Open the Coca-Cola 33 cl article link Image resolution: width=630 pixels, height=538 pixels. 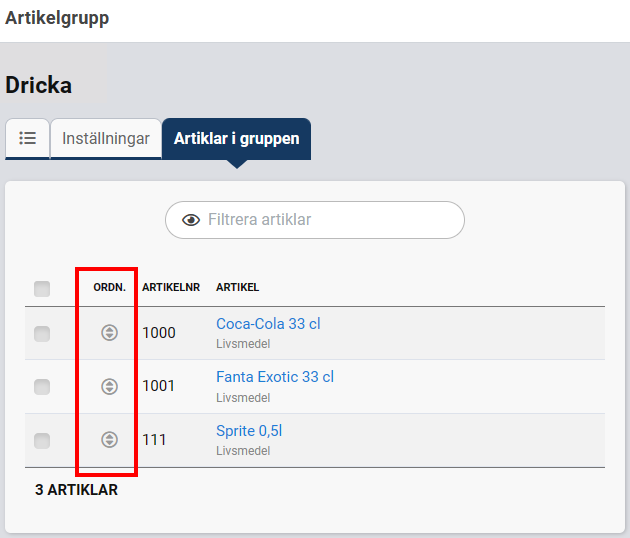pyautogui.click(x=268, y=324)
